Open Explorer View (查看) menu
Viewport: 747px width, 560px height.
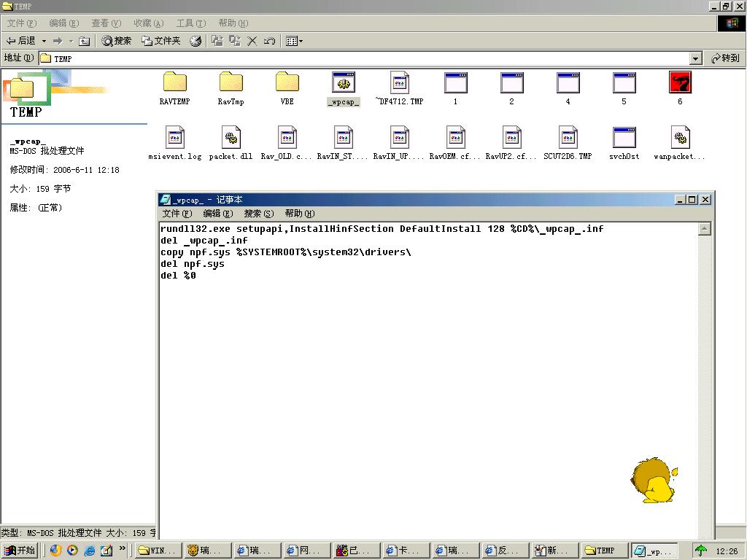point(107,23)
